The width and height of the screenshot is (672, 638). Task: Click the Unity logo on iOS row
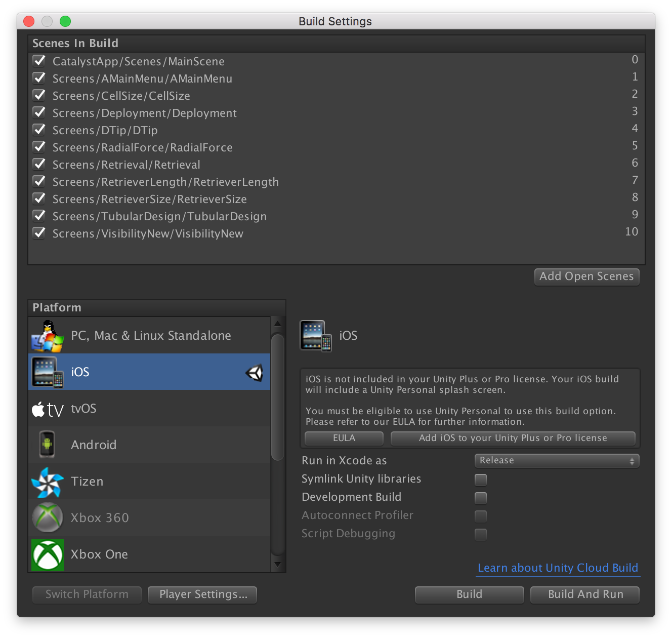click(255, 373)
